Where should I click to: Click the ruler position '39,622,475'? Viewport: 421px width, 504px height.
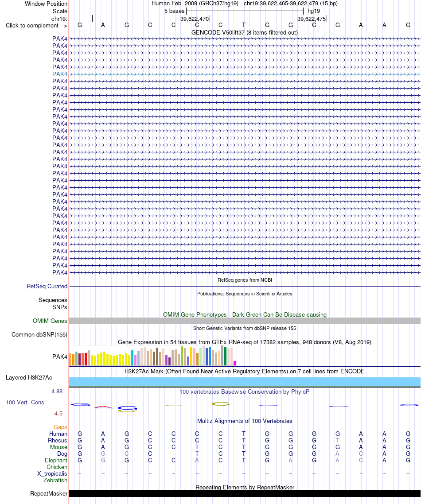[312, 19]
